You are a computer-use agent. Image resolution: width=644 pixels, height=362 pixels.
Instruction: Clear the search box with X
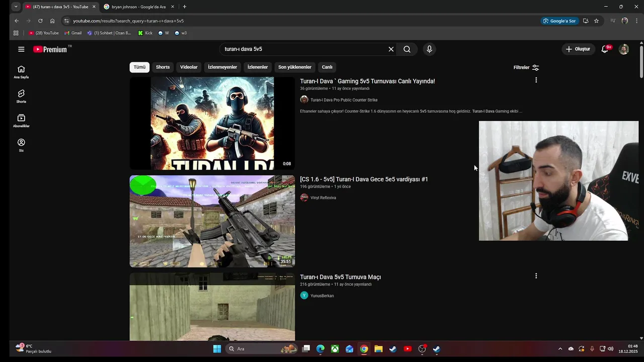click(x=391, y=49)
